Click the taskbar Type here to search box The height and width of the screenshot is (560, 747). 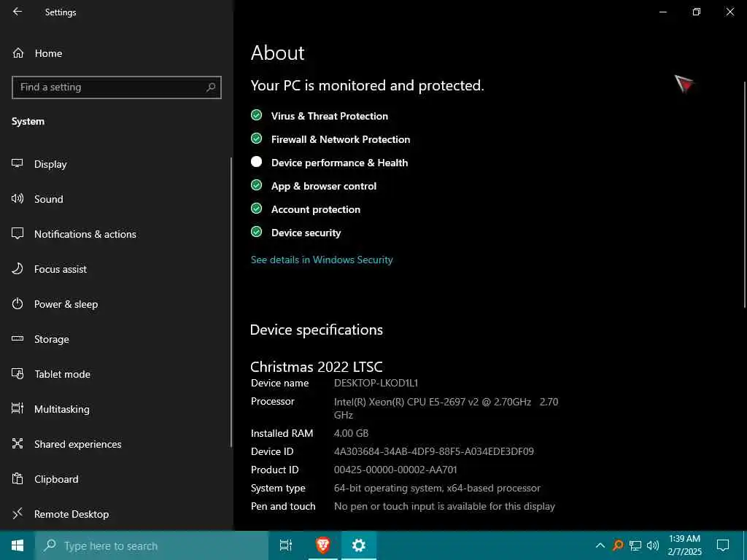click(152, 545)
